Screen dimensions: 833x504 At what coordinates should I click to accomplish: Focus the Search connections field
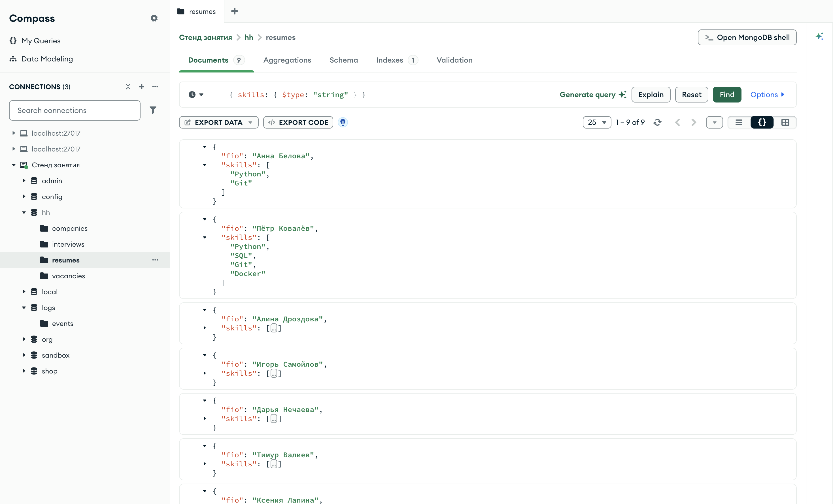tap(75, 110)
